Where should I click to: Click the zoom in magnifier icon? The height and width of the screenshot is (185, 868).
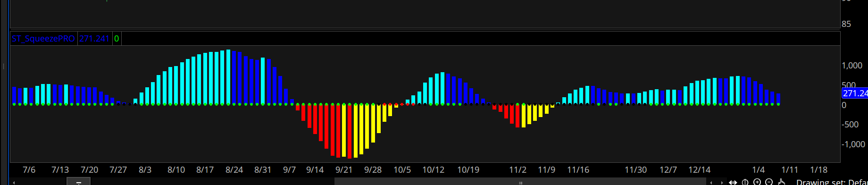click(757, 182)
